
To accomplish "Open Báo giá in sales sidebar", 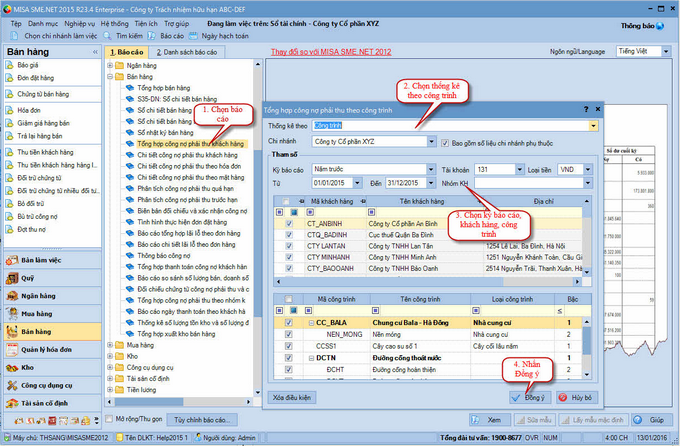I will [28, 65].
